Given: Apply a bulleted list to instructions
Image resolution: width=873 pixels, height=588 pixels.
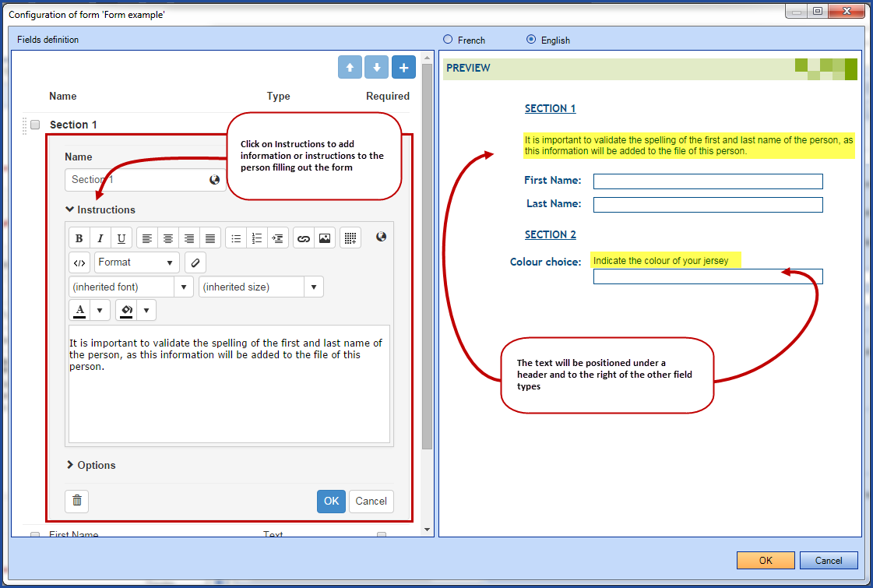Looking at the screenshot, I should click(x=236, y=238).
